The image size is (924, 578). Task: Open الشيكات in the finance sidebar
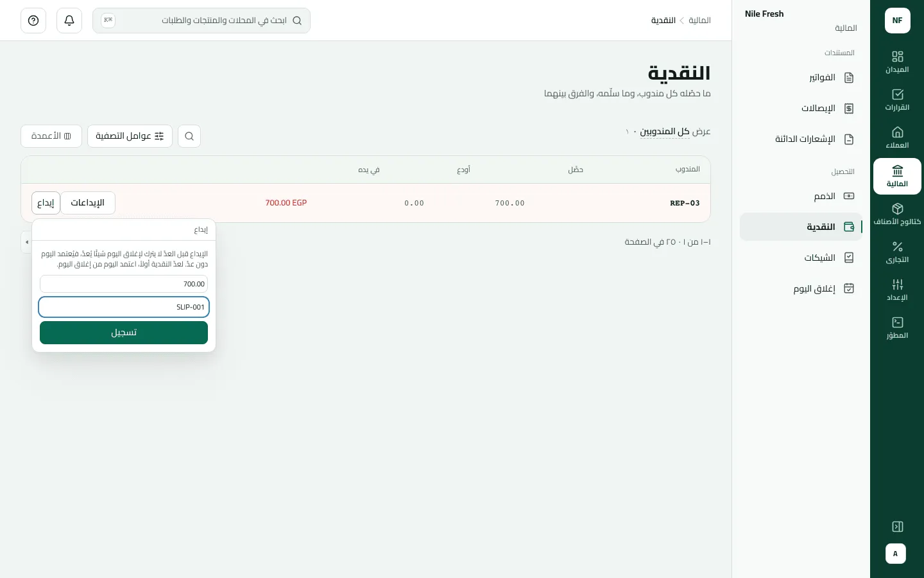pyautogui.click(x=801, y=258)
